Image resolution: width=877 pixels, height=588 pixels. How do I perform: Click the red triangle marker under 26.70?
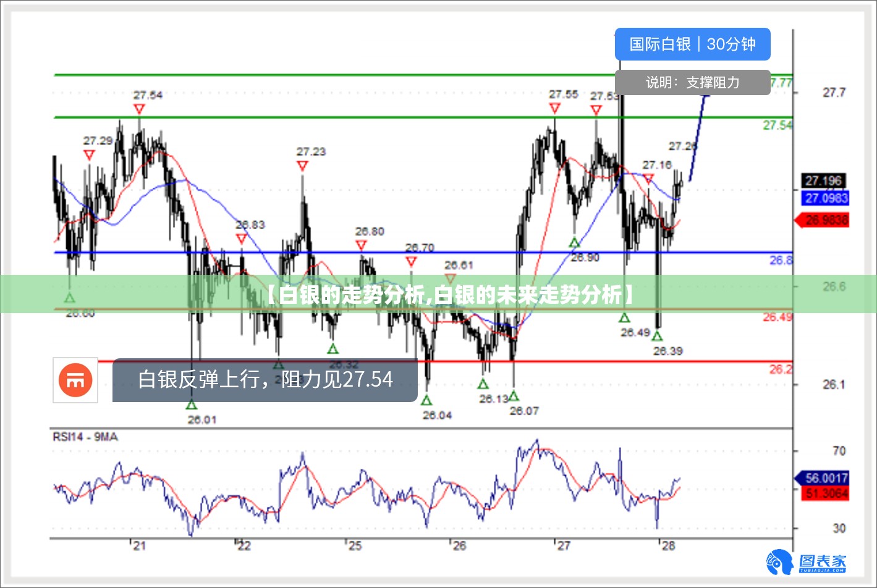412,261
